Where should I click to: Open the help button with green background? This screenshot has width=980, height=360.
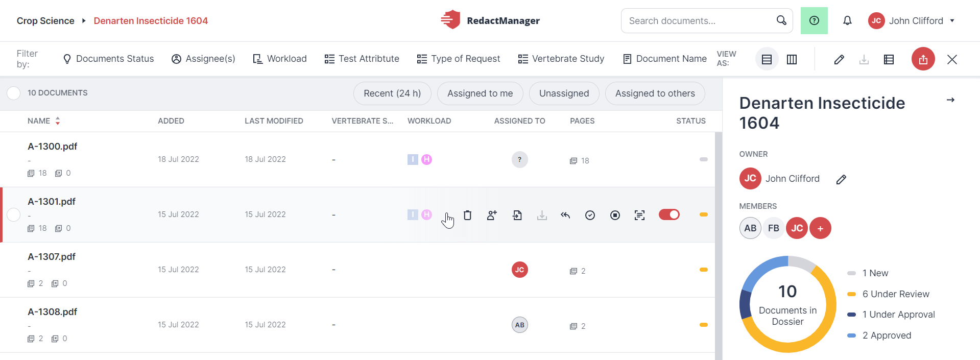click(814, 20)
